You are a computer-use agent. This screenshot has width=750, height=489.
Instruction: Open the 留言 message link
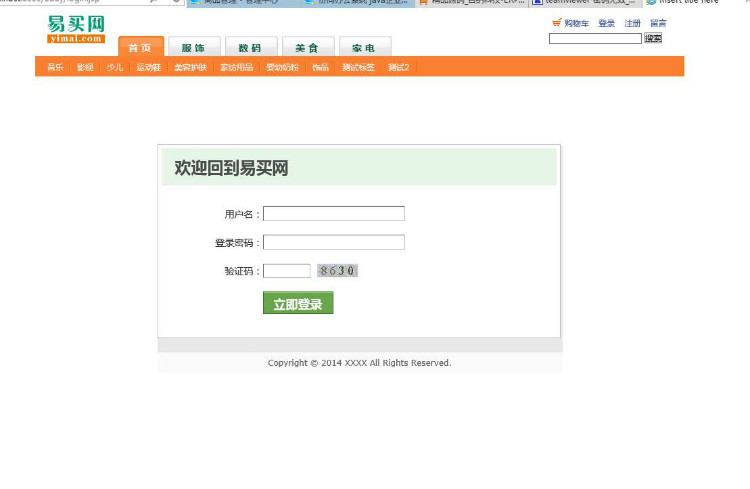[x=658, y=23]
